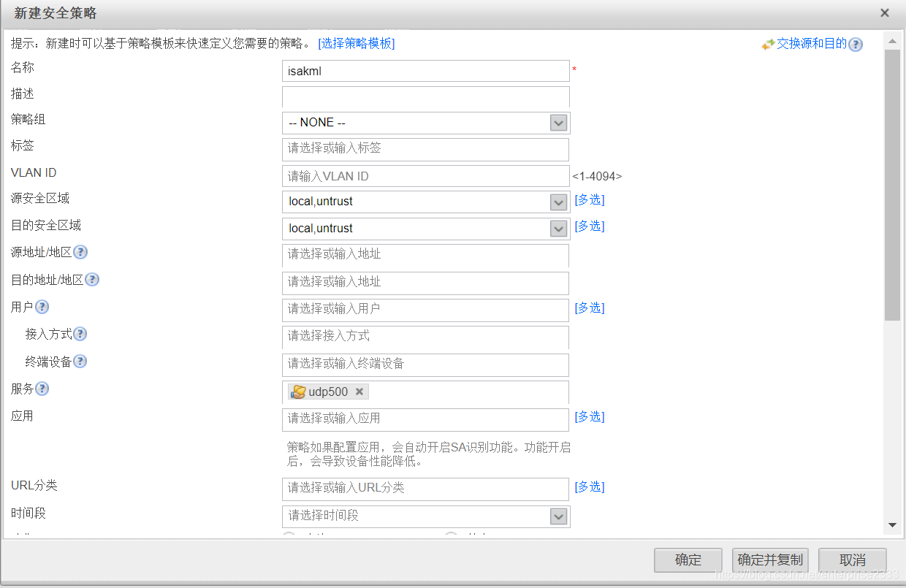Viewport: 906px width, 588px height.
Task: Click into the 接入方式 input field
Action: tap(426, 337)
